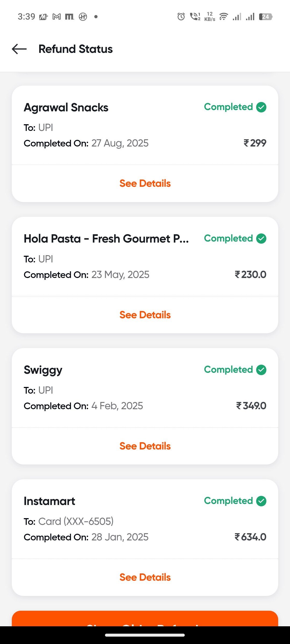Select the Agrawal Snacks refund title
Screen dimensions: 290x644
point(66,108)
